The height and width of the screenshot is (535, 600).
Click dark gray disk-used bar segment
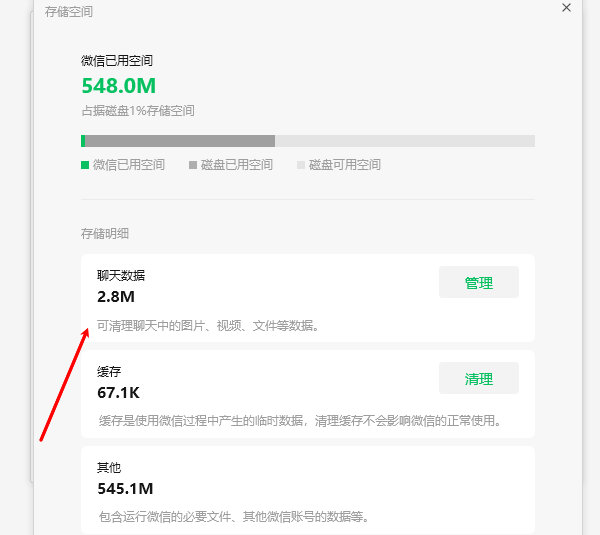tap(180, 141)
